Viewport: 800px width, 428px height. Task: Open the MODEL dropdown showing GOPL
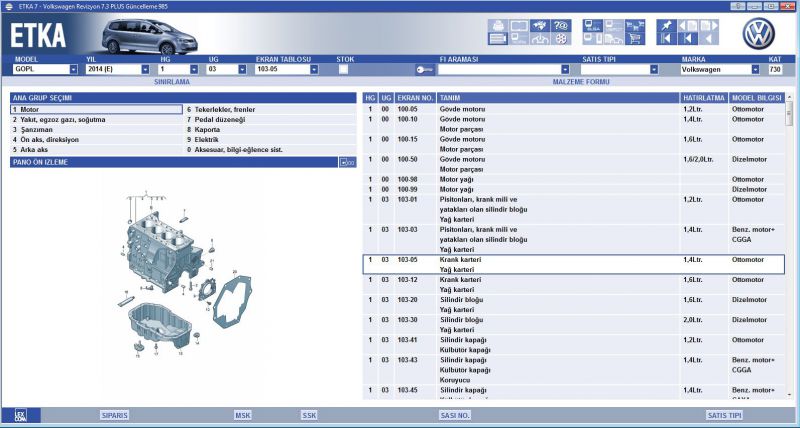(73, 69)
